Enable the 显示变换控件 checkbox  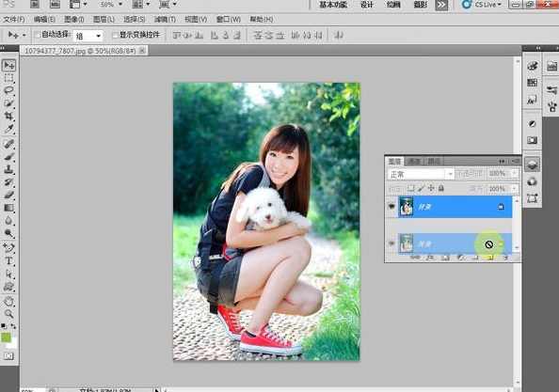(x=115, y=35)
